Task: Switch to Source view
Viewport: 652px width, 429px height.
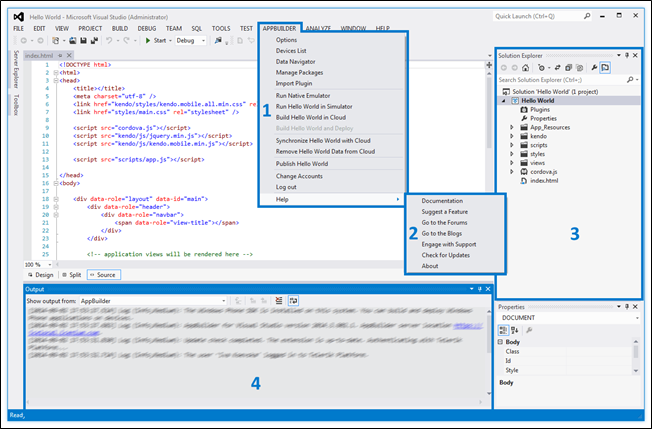Action: tap(104, 275)
